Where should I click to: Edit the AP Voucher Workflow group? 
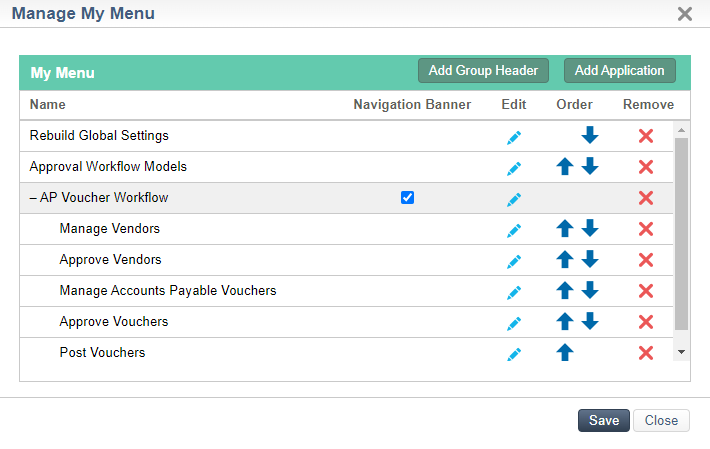[x=514, y=199]
